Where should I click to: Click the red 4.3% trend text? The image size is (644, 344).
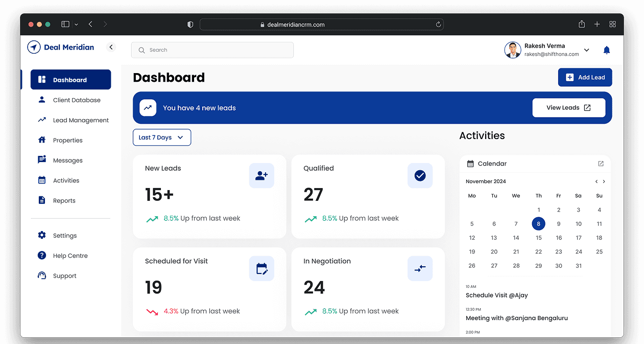coord(171,311)
